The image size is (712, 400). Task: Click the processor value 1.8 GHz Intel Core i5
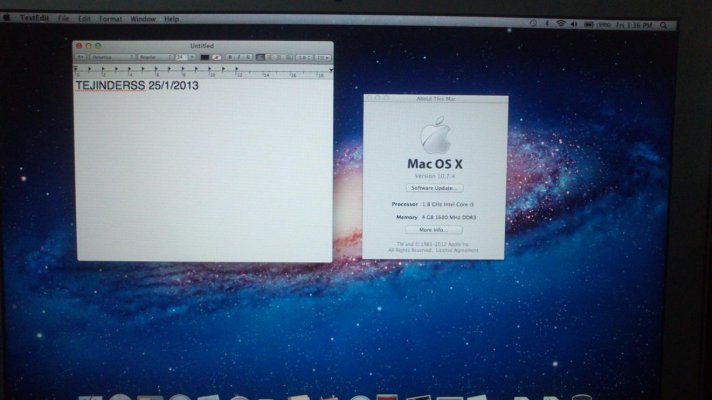[x=448, y=204]
